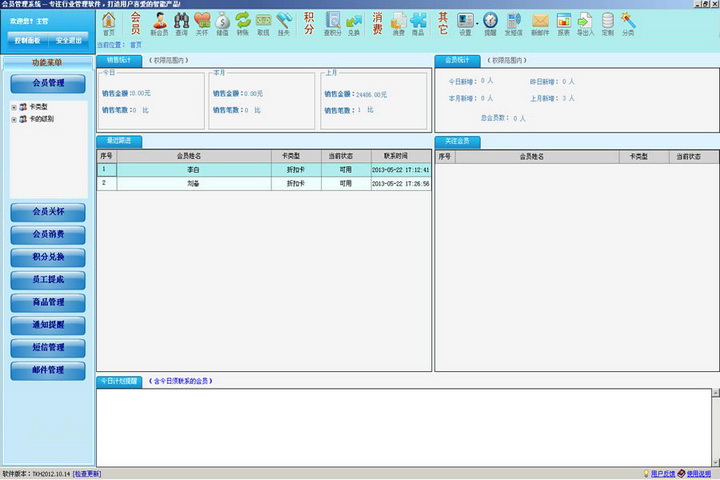This screenshot has height=480, width=720.
Task: Open the 积分兑换 sidebar section
Action: tap(48, 257)
